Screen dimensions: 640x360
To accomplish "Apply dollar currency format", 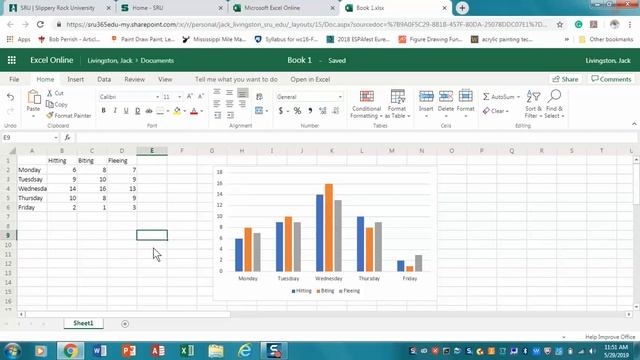I will click(x=280, y=111).
